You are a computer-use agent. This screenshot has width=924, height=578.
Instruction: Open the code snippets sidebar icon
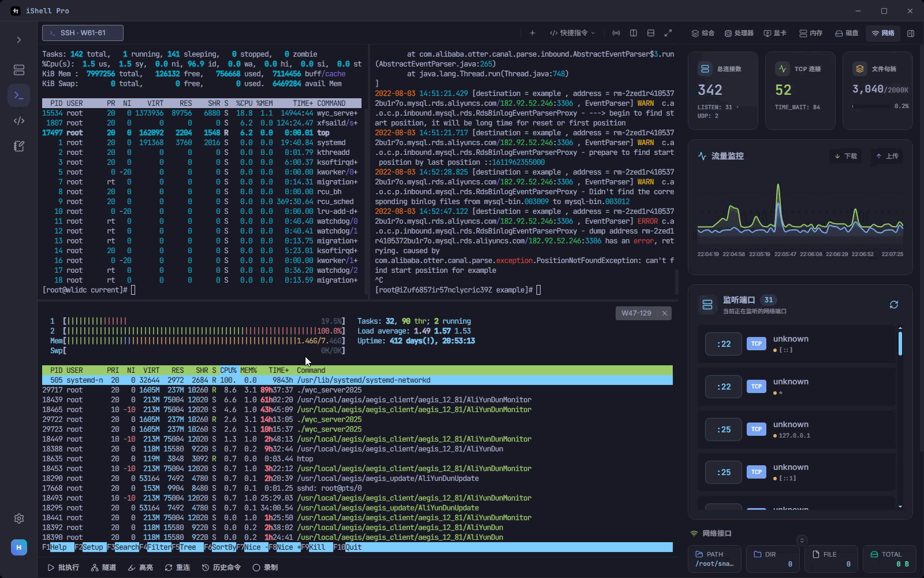(19, 121)
